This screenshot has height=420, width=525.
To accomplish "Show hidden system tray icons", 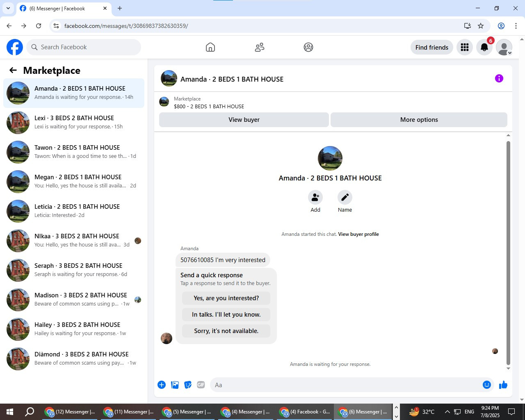I will click(447, 412).
